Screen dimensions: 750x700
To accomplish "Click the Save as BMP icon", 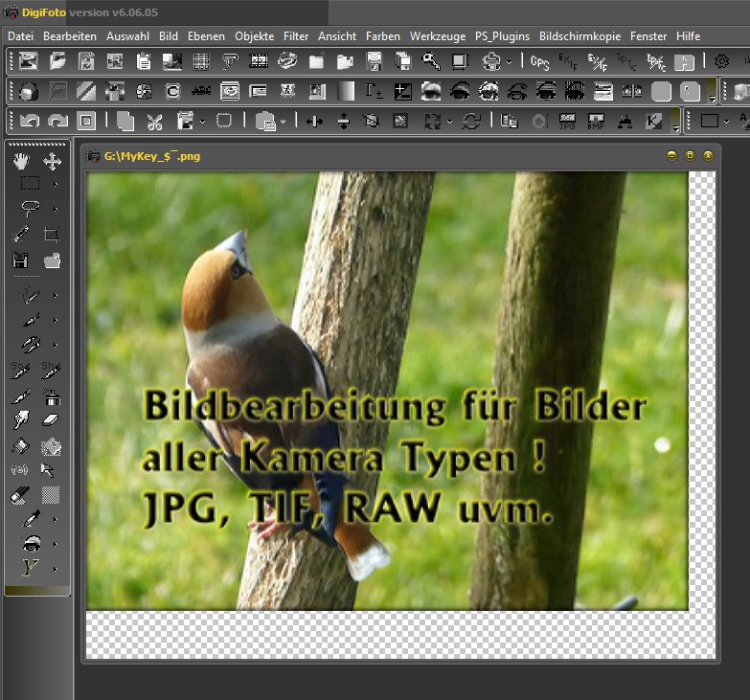I will (x=596, y=122).
